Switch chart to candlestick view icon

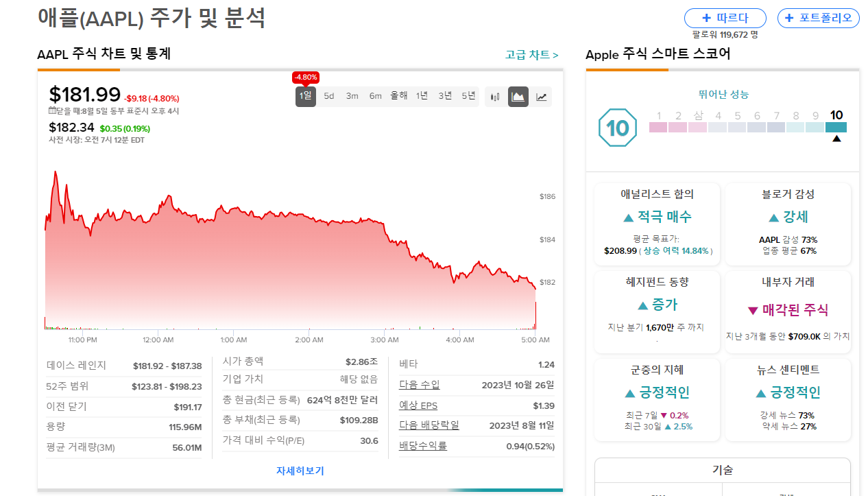(x=495, y=97)
